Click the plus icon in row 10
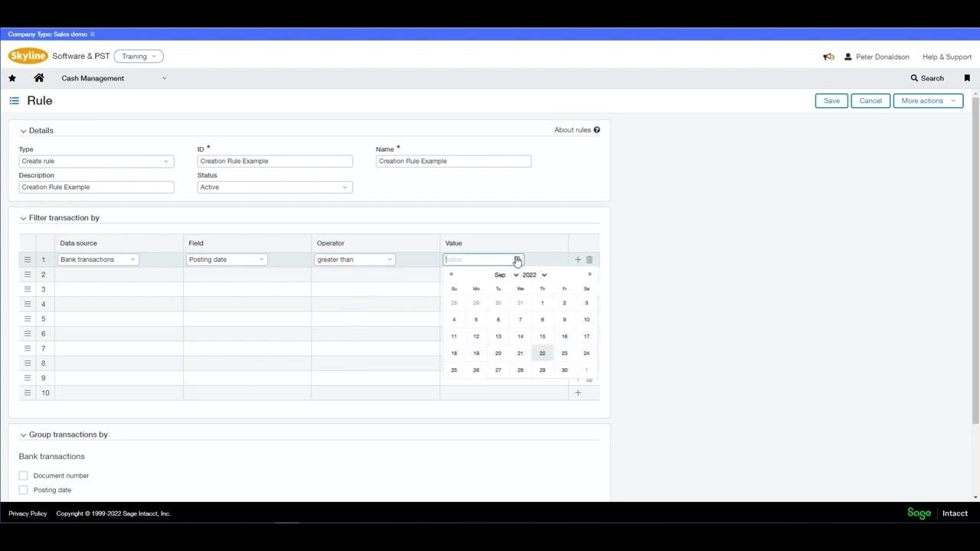Image resolution: width=980 pixels, height=551 pixels. [x=578, y=393]
